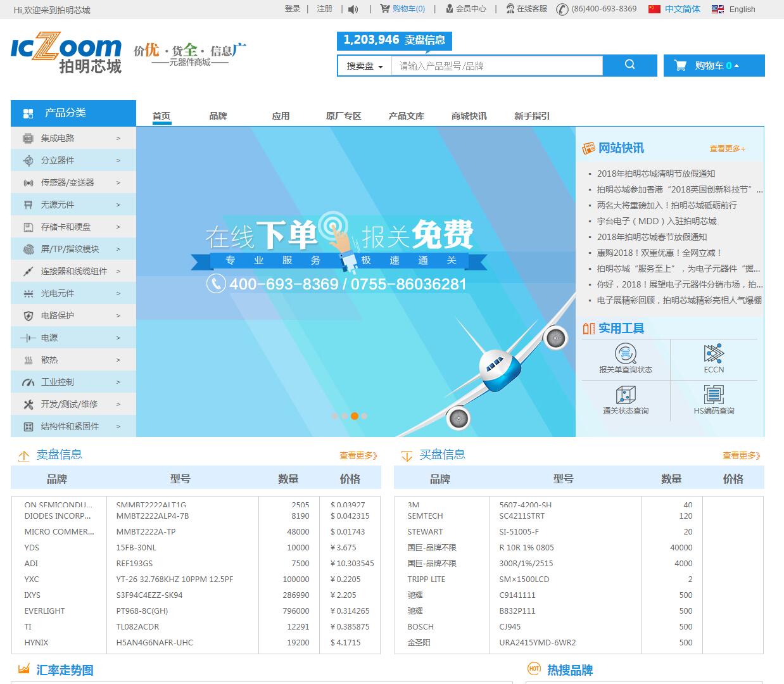This screenshot has height=684, width=784.
Task: Open the 原厂专区 tab
Action: (343, 116)
